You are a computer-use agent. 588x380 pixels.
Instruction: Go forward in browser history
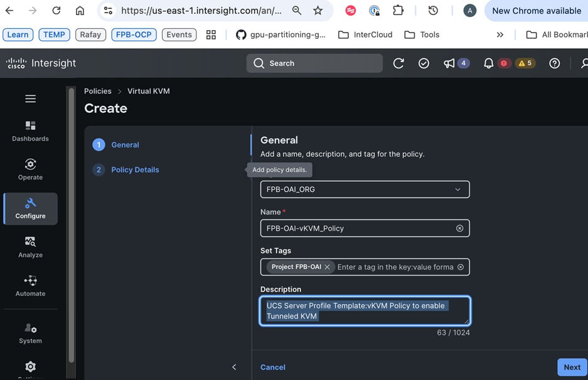(33, 11)
